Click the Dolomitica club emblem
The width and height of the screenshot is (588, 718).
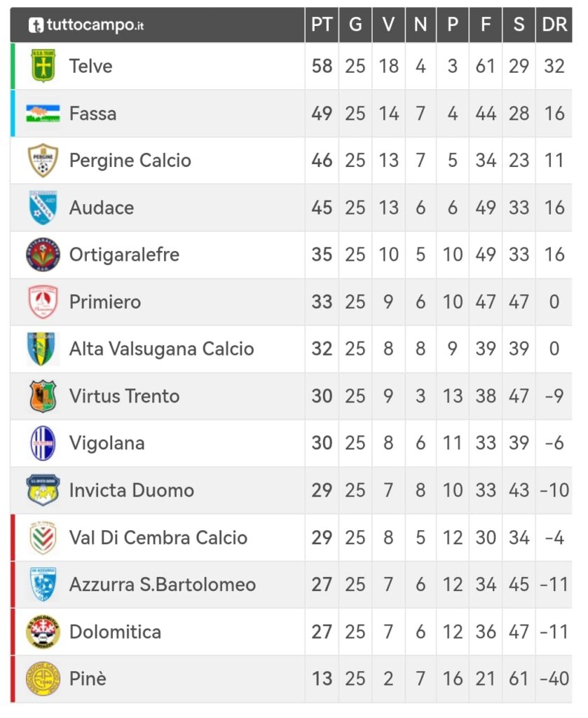click(x=43, y=632)
